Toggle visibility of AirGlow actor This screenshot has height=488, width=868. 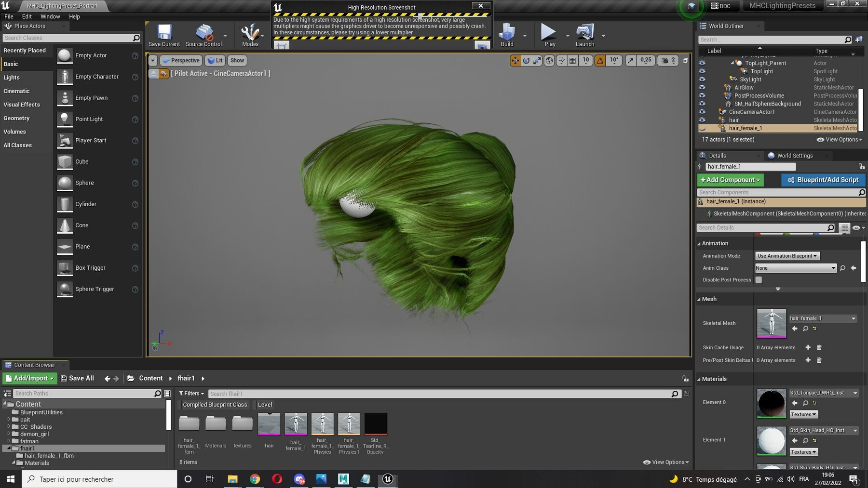702,88
